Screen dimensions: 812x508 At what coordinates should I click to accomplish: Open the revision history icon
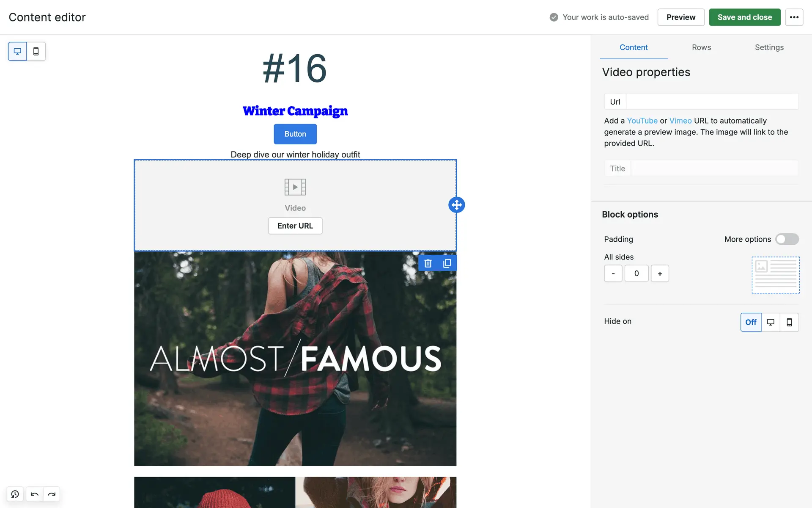click(15, 494)
